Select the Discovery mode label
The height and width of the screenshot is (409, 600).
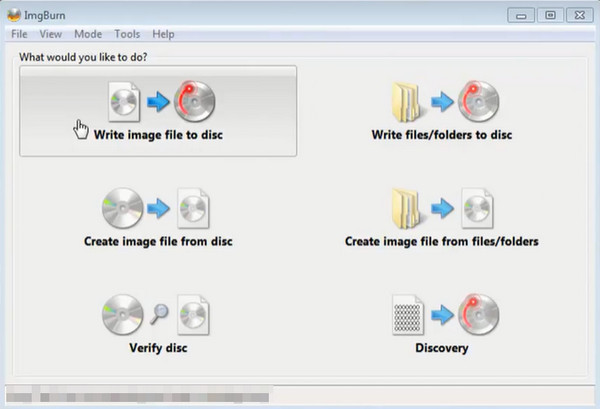pos(442,348)
